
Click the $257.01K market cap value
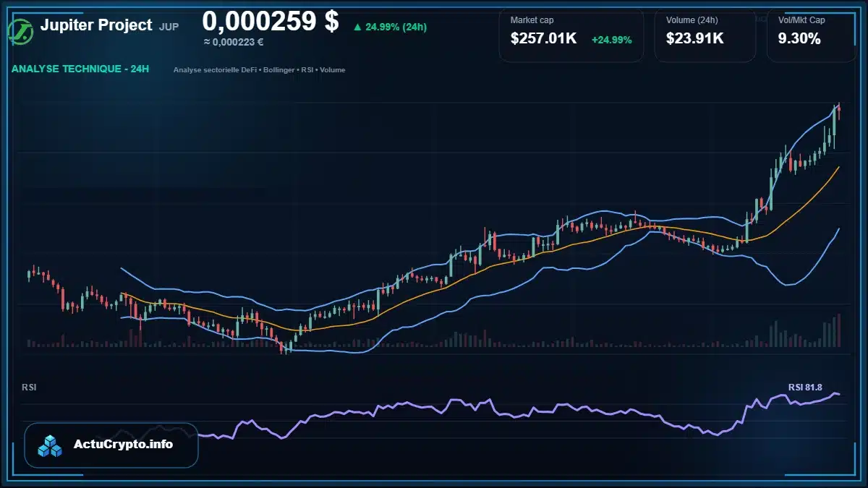pyautogui.click(x=543, y=39)
